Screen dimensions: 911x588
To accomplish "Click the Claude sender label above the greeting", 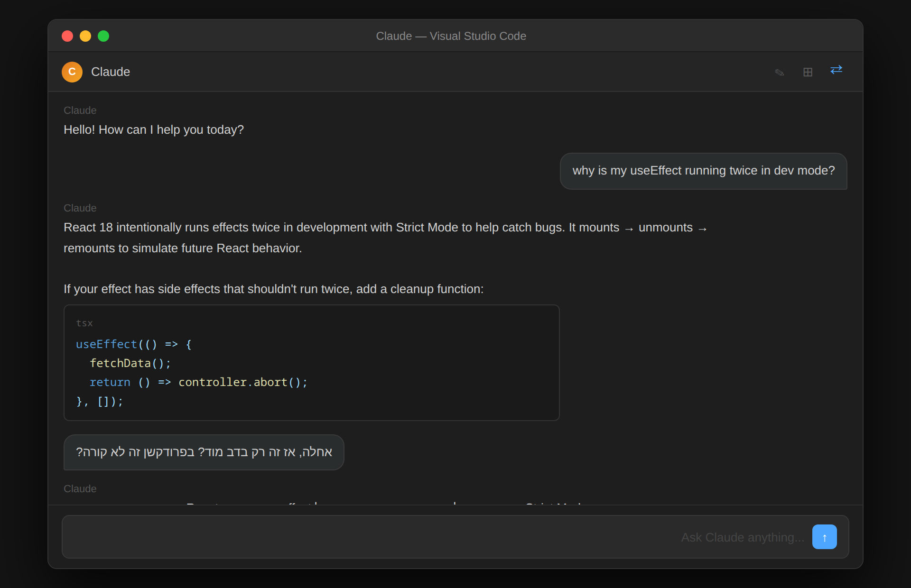I will point(80,110).
